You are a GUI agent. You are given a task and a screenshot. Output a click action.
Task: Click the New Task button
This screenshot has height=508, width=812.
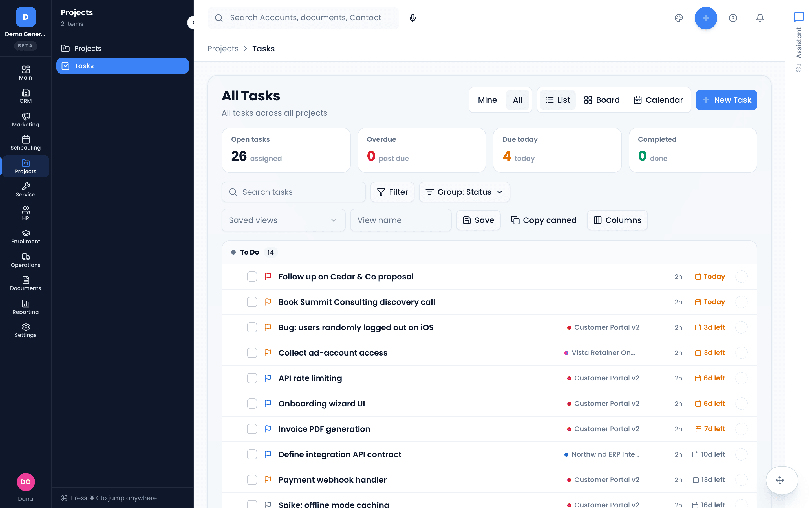click(x=726, y=100)
